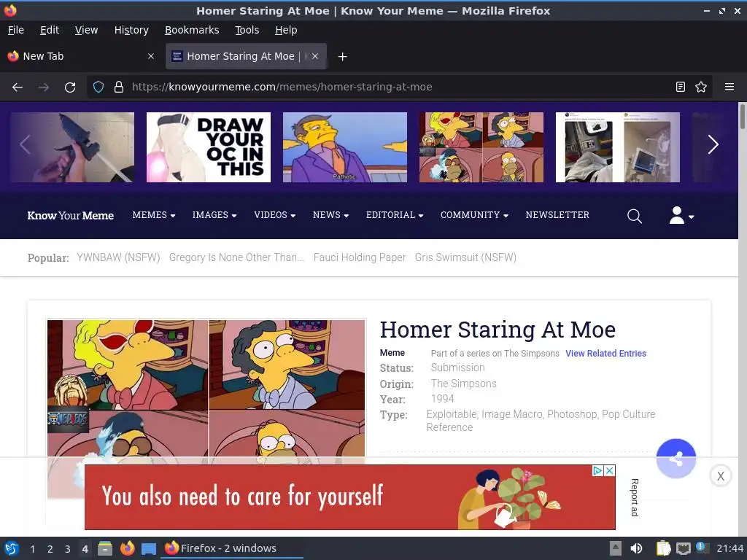Click the Know Your Meme search magnifier
This screenshot has width=747, height=560.
[634, 216]
